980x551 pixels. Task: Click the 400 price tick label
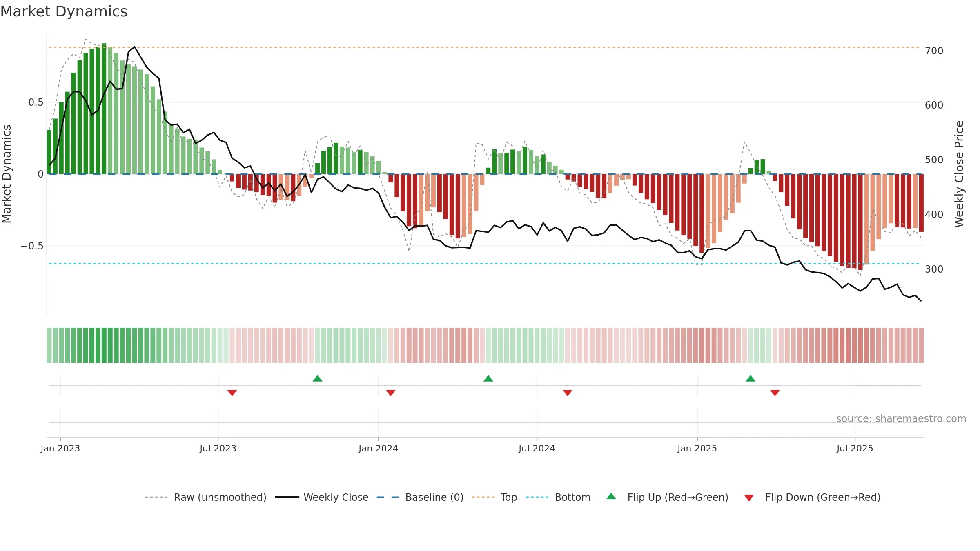[934, 215]
